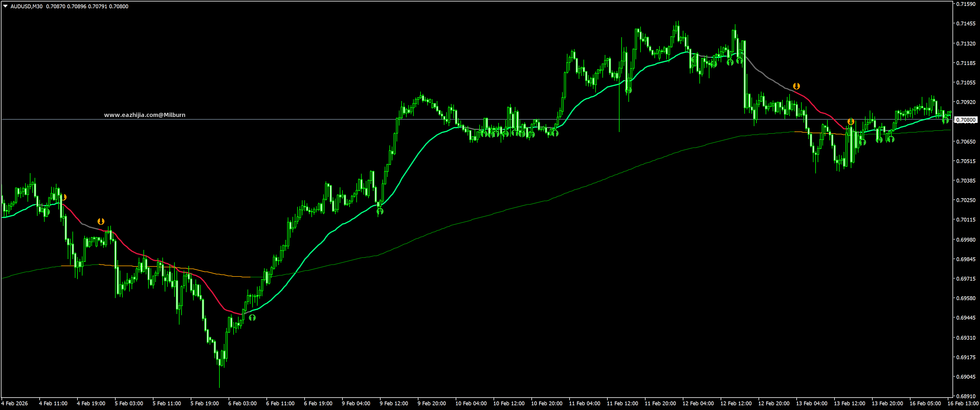The width and height of the screenshot is (980, 410).
Task: Click the 12 Feb 04:00 time label
Action: coord(698,404)
